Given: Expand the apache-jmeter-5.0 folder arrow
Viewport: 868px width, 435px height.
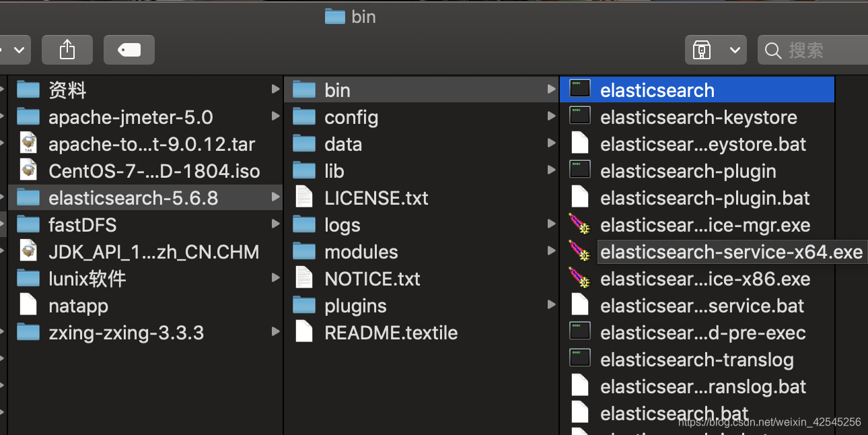Looking at the screenshot, I should [x=275, y=116].
